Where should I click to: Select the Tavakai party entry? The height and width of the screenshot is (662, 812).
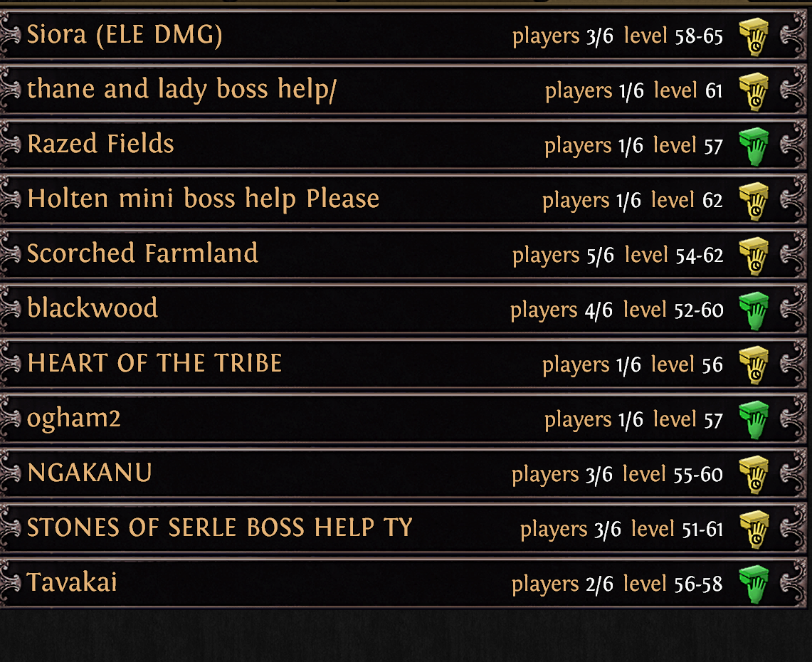click(404, 582)
